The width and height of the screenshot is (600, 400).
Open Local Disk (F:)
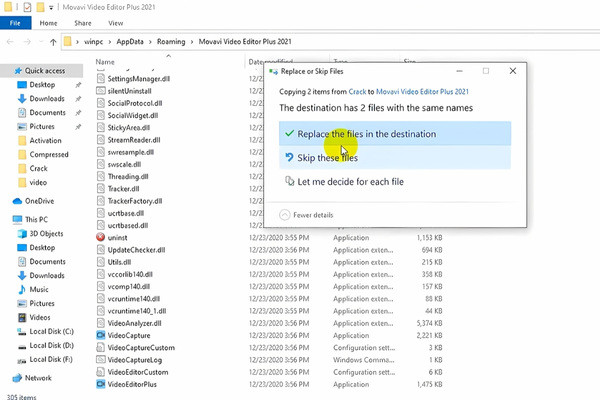coord(51,359)
